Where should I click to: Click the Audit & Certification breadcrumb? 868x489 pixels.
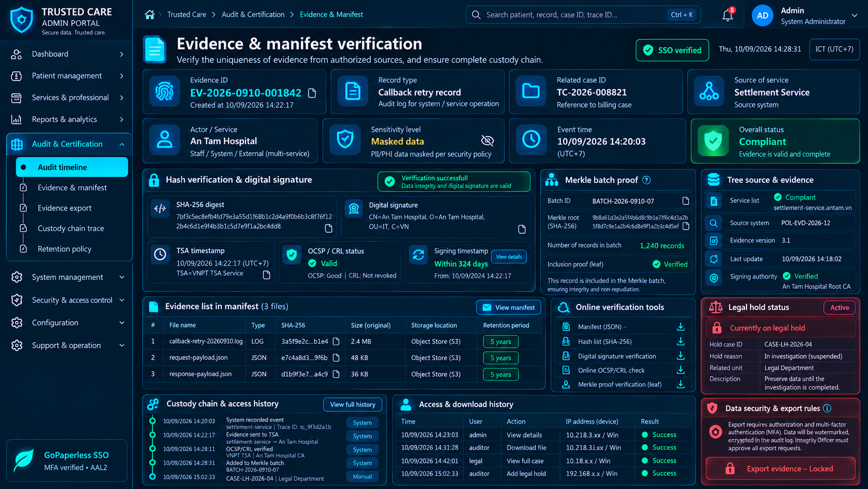[x=253, y=15]
